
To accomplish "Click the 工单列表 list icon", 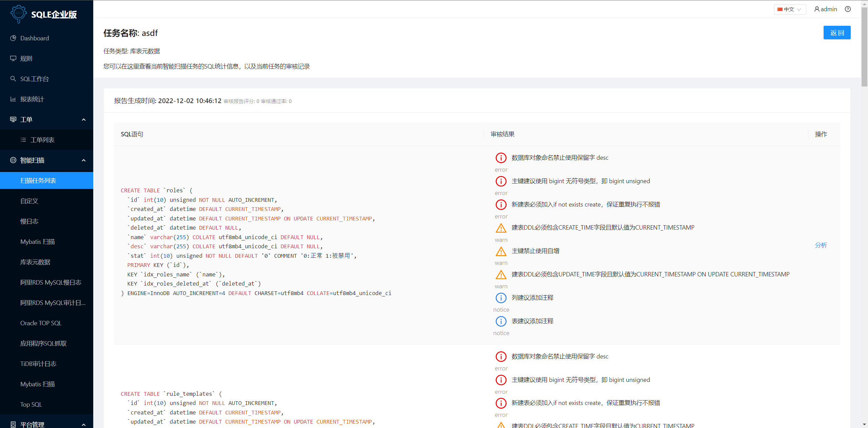I will tap(23, 140).
